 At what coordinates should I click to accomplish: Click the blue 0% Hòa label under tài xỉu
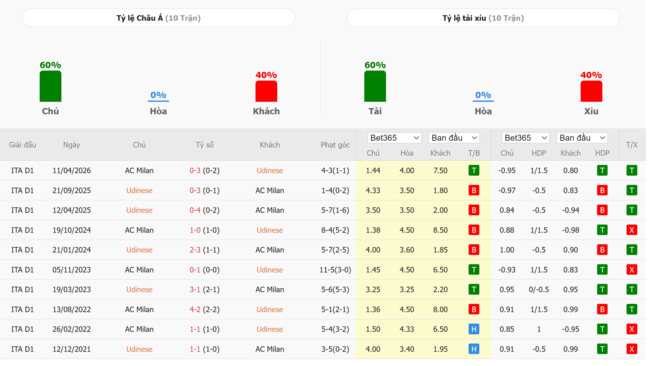[483, 95]
